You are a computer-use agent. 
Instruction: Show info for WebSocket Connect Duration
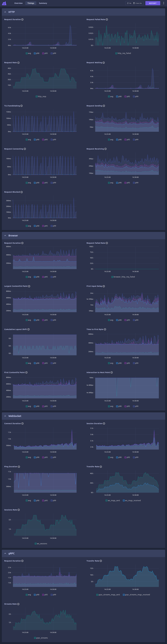[22, 423]
